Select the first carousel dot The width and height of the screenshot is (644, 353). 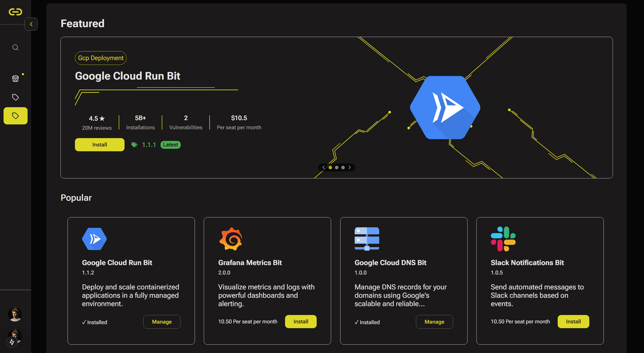(x=330, y=167)
